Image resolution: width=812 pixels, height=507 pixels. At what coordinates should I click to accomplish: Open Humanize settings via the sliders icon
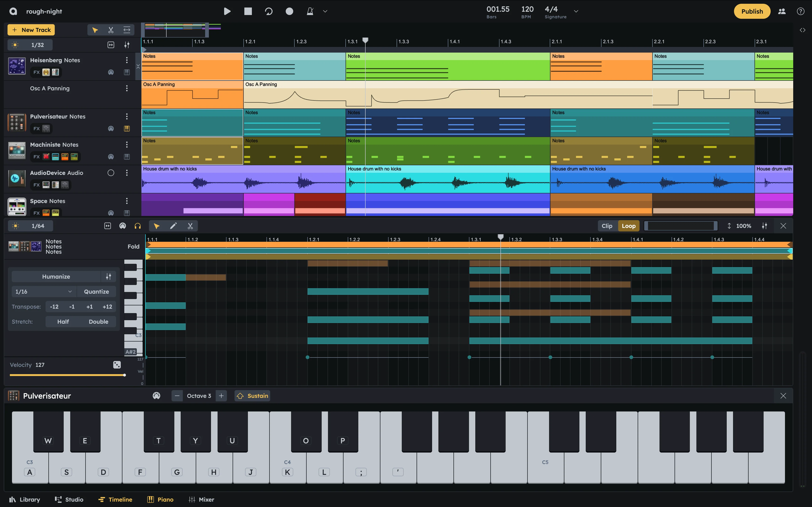pyautogui.click(x=108, y=276)
